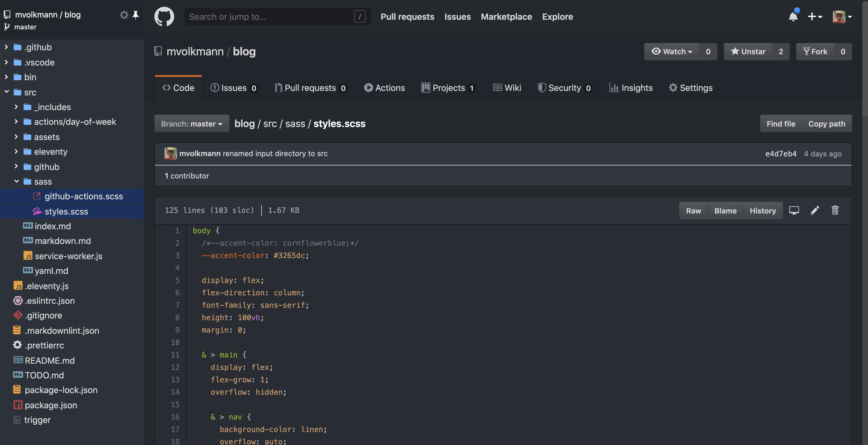The image size is (868, 445).
Task: Click the Copy path button
Action: click(x=827, y=124)
